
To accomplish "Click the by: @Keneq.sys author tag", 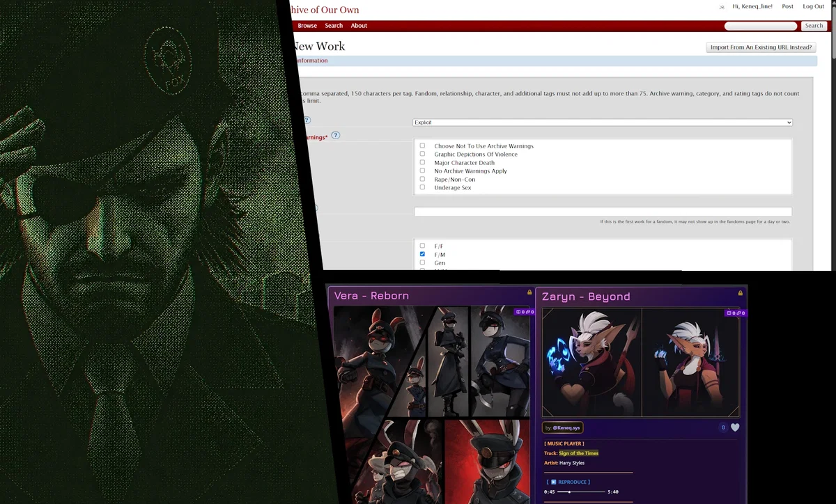I will click(x=563, y=427).
